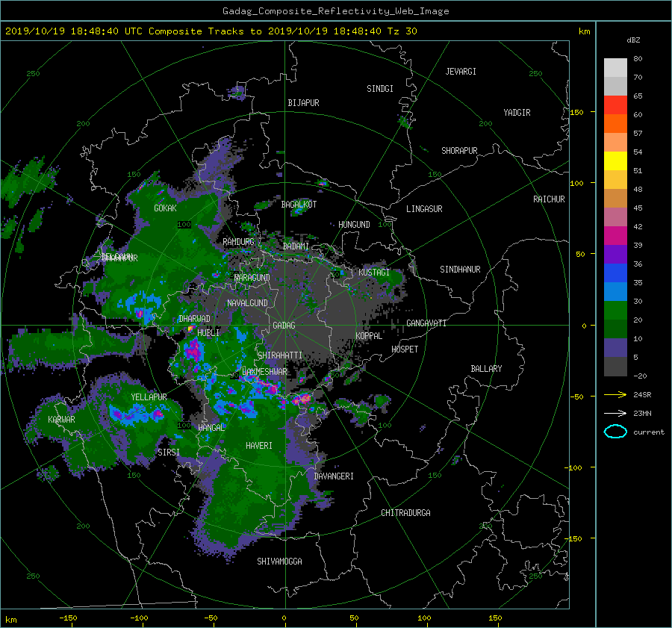Click the yellow 24SR arrow legend icon
This screenshot has height=628, width=672.
(615, 394)
